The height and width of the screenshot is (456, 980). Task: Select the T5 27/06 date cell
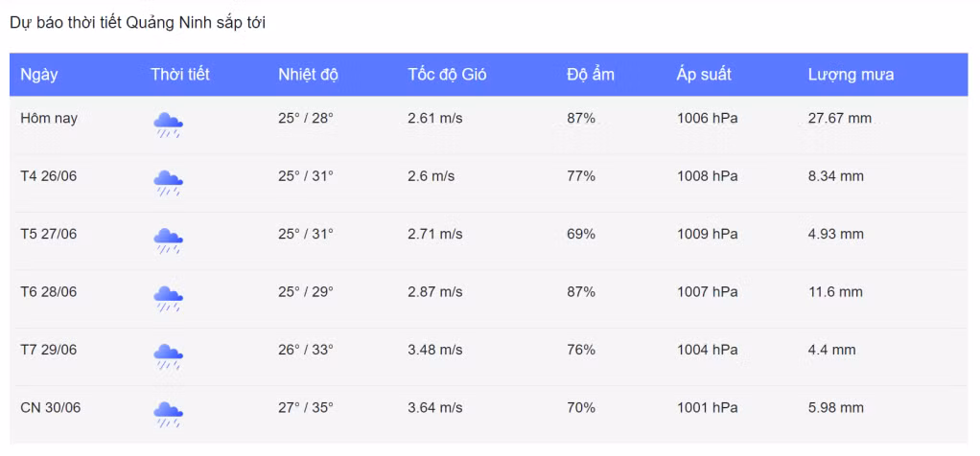coord(48,235)
